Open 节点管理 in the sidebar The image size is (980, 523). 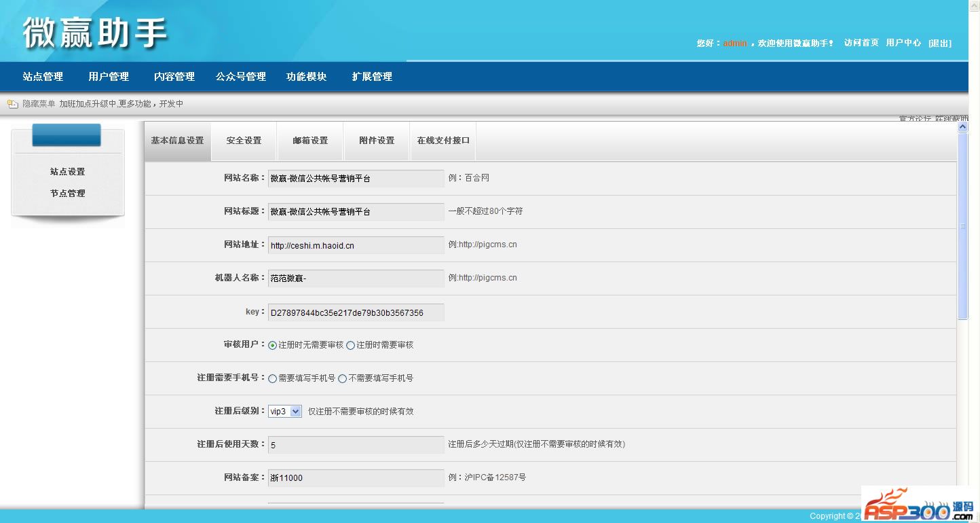[x=68, y=194]
